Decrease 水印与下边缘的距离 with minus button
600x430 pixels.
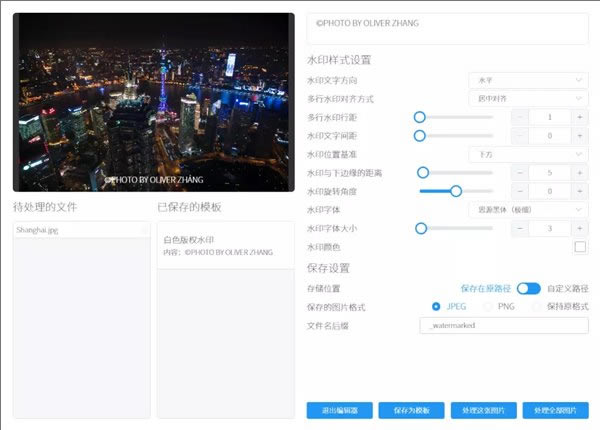click(520, 173)
